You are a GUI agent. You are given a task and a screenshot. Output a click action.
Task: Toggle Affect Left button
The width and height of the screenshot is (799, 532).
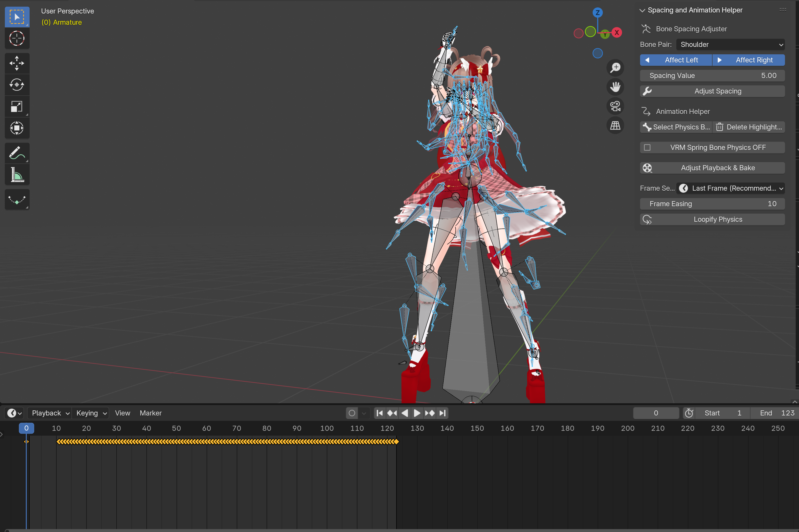[x=676, y=60]
